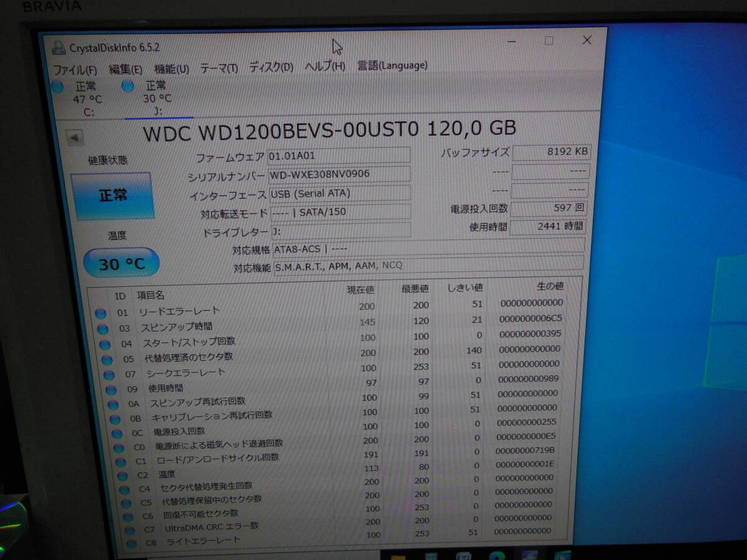747x560 pixels.
Task: Click the CrystalDiskInfo title bar icon
Action: (x=59, y=48)
